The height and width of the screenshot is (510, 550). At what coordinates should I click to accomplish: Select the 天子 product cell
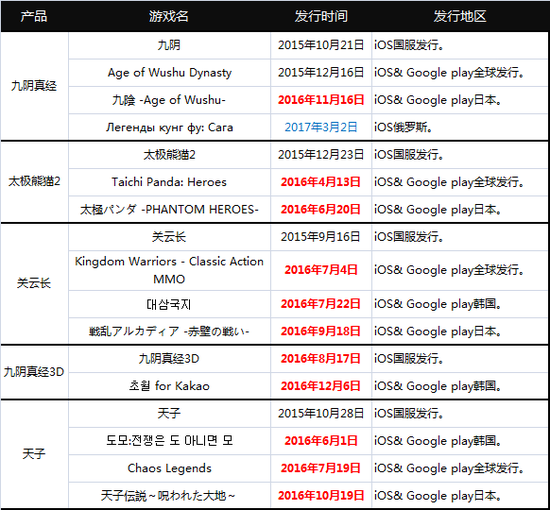tap(34, 454)
